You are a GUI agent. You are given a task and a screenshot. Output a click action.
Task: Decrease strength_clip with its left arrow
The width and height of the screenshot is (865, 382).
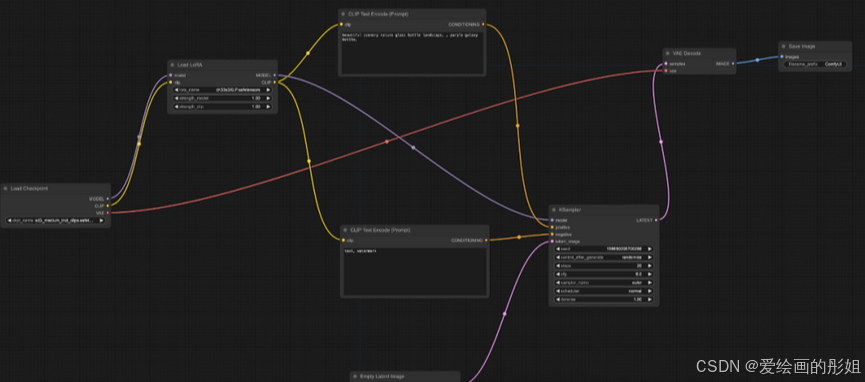(177, 106)
